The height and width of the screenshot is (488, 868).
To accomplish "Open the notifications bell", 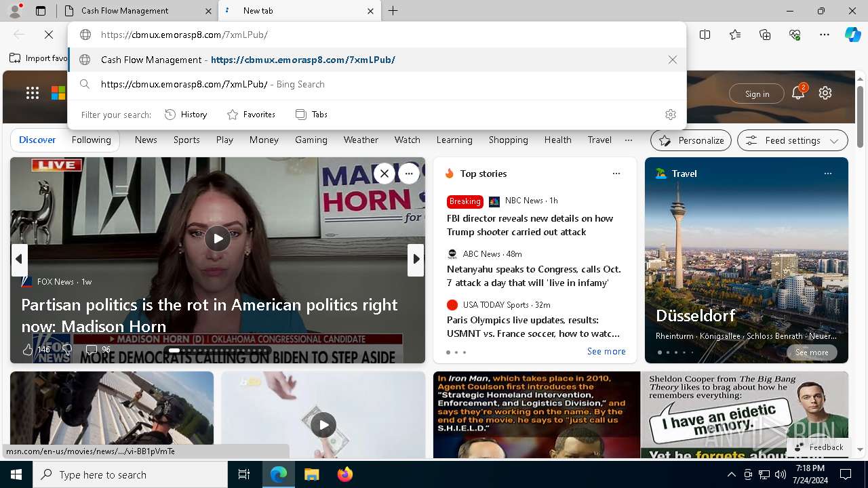I will (x=798, y=94).
